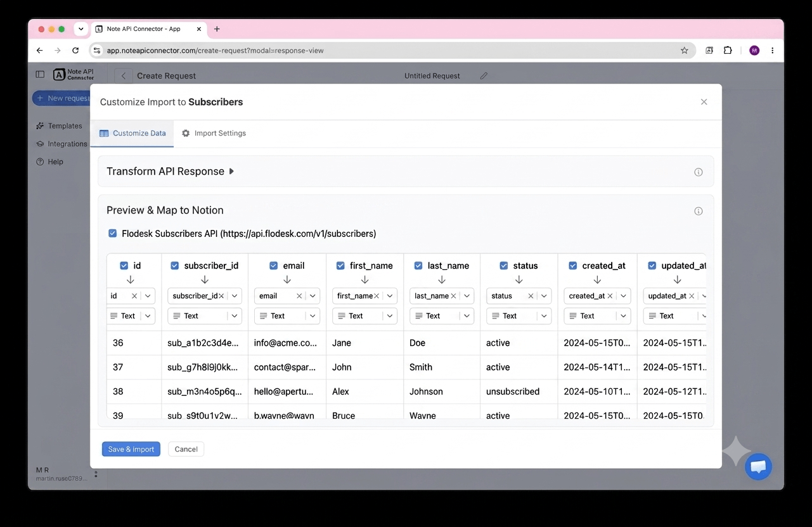The height and width of the screenshot is (527, 812).
Task: Open Integrations in sidebar
Action: (x=61, y=144)
